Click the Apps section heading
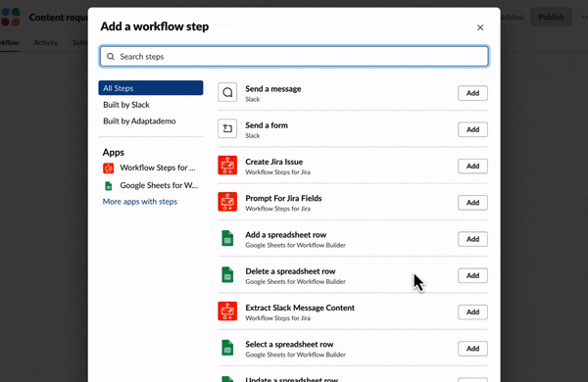Image resolution: width=588 pixels, height=382 pixels. (x=114, y=153)
